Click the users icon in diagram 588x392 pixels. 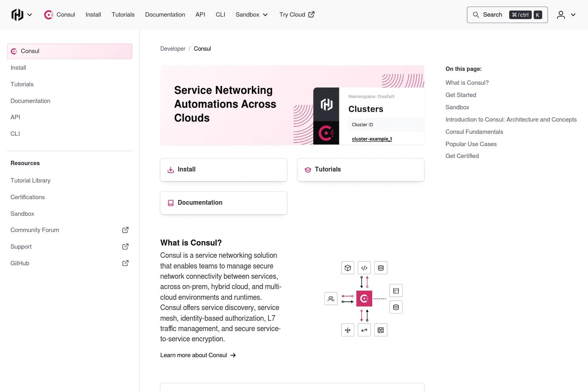(x=331, y=299)
